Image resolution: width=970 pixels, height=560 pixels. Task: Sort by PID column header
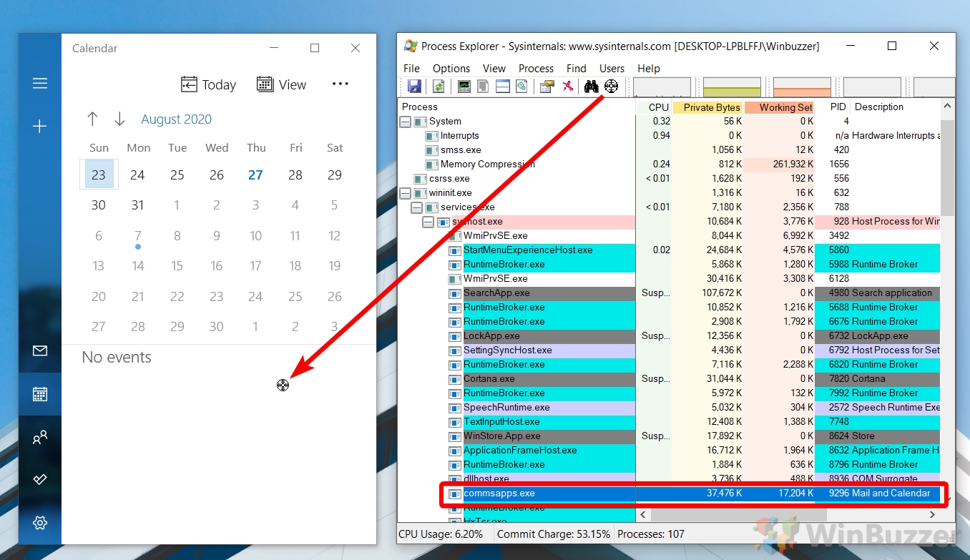point(833,107)
